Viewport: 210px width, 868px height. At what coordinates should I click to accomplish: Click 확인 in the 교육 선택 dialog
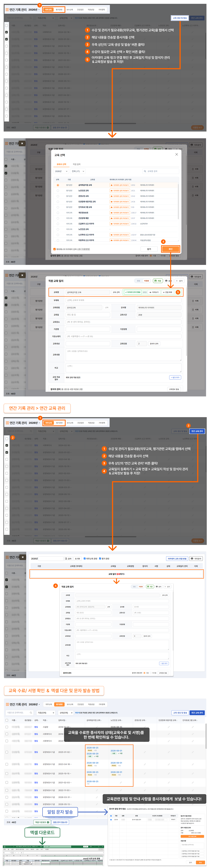coord(171,249)
